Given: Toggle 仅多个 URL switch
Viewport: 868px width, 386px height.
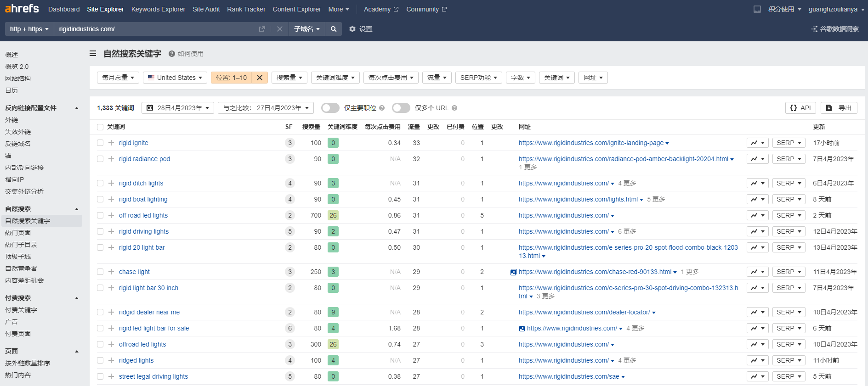Looking at the screenshot, I should tap(401, 108).
